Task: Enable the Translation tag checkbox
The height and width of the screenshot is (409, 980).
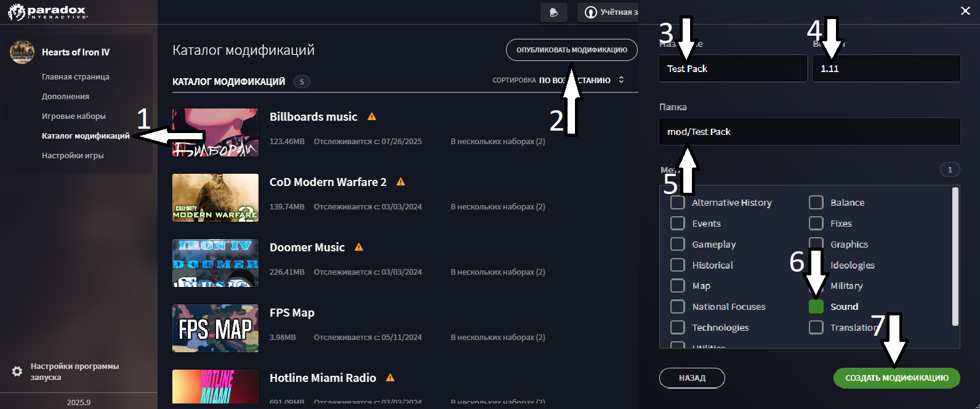Action: (x=816, y=327)
